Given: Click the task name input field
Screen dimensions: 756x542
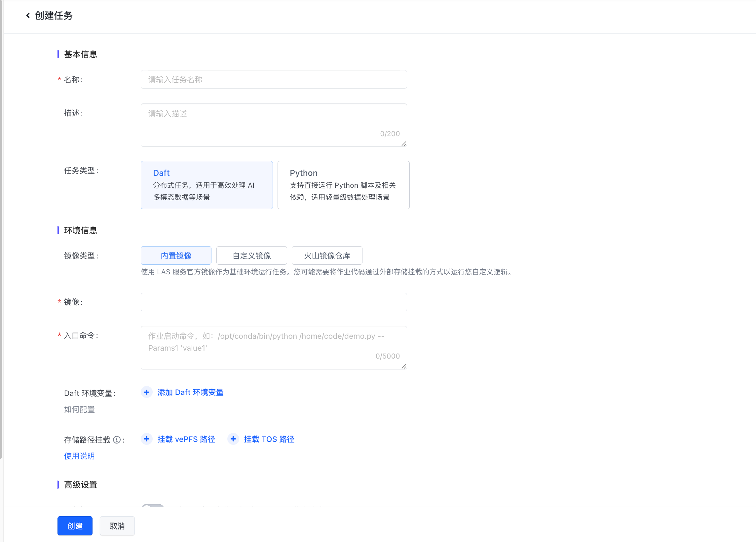Looking at the screenshot, I should tap(273, 79).
